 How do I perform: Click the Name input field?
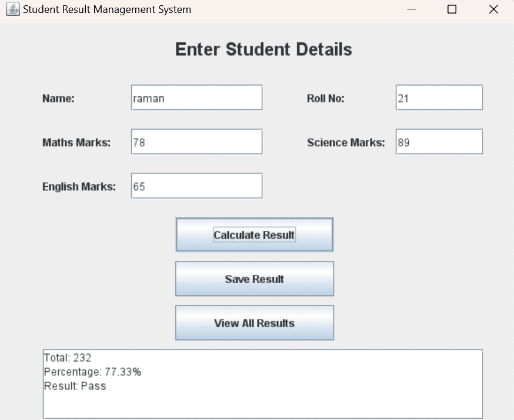pyautogui.click(x=196, y=98)
